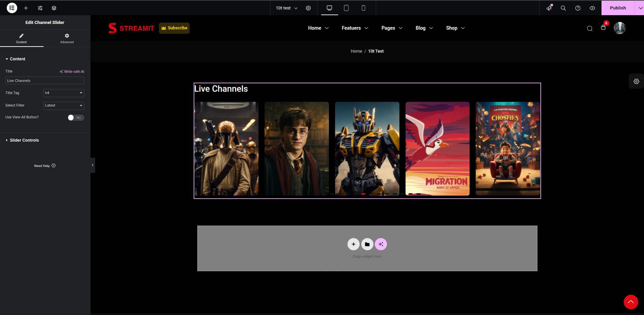This screenshot has height=315, width=644.
Task: Click the AI builder sparkle button
Action: click(381, 244)
